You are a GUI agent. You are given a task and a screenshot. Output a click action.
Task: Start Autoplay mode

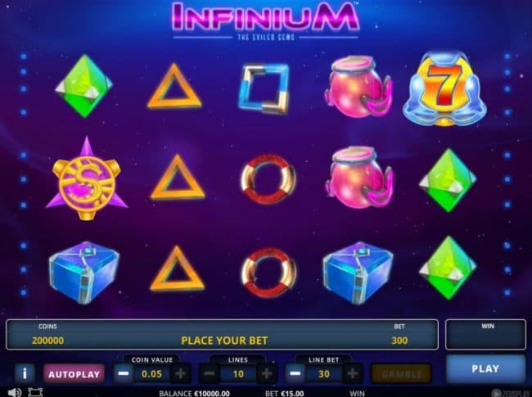[x=74, y=374]
